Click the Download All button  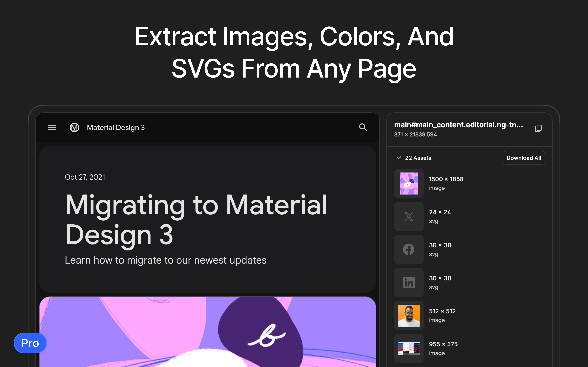524,158
